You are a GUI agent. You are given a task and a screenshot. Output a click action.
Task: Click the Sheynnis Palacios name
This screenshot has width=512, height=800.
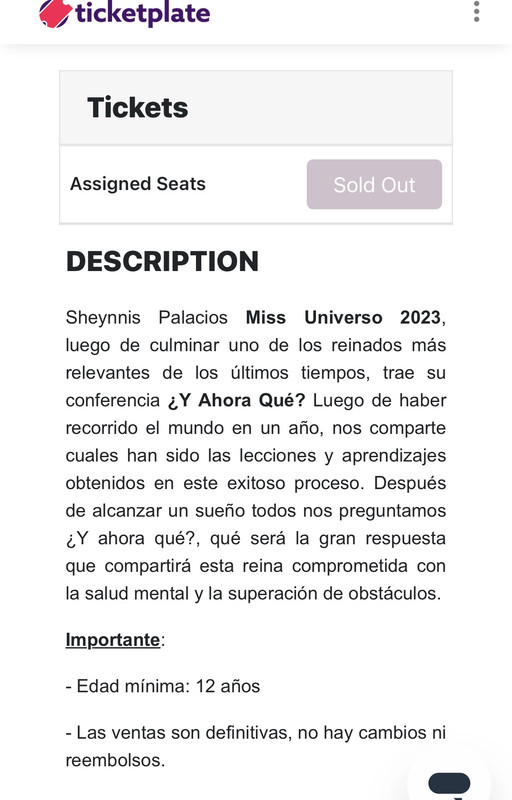146,317
